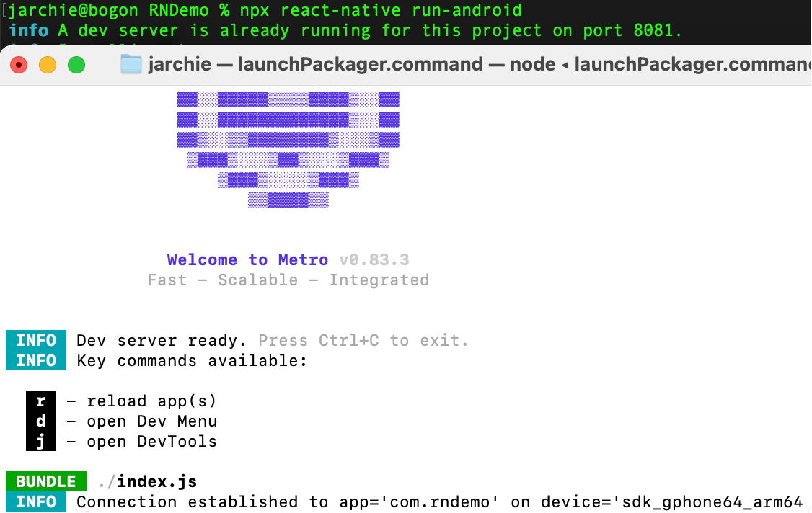Click the '– reload app(s)' text
The height and width of the screenshot is (513, 812).
(141, 401)
